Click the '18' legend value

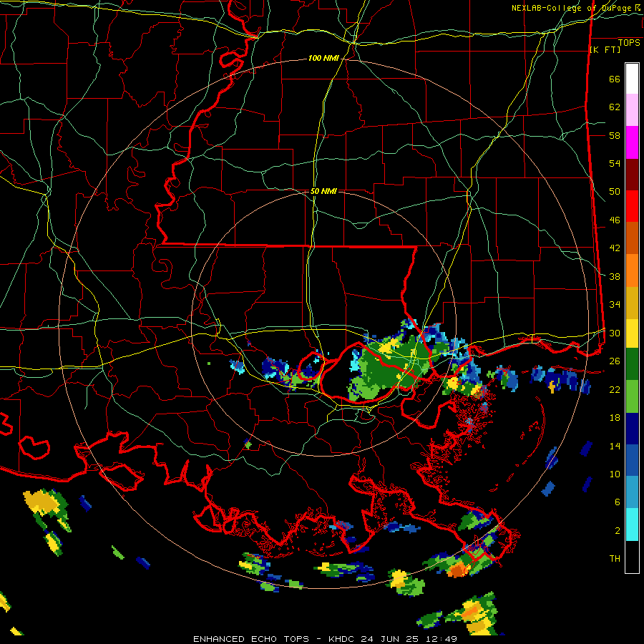click(x=615, y=418)
